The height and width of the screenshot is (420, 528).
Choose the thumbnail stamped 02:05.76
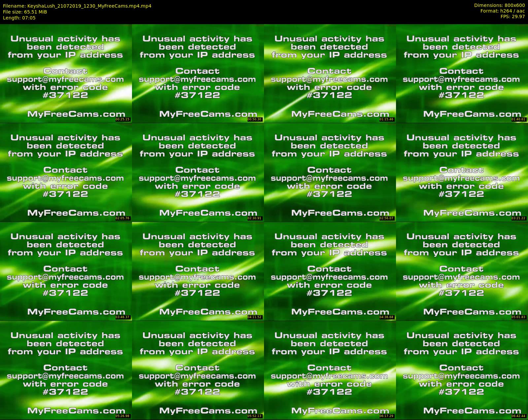point(66,172)
